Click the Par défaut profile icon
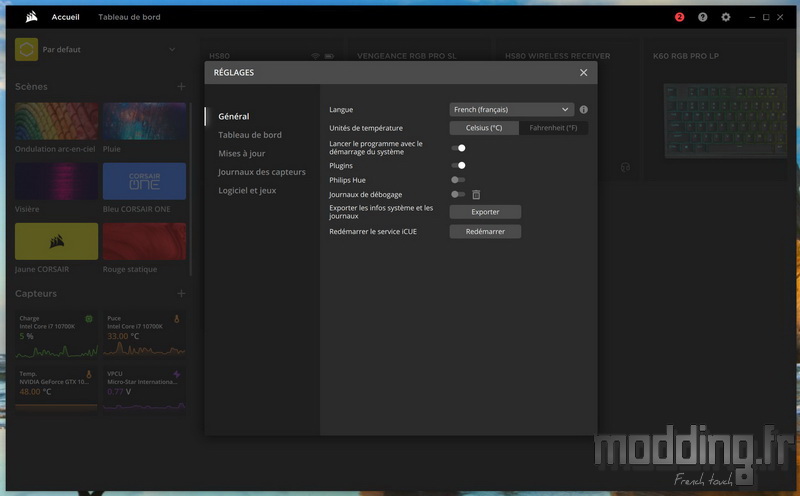 [27, 49]
